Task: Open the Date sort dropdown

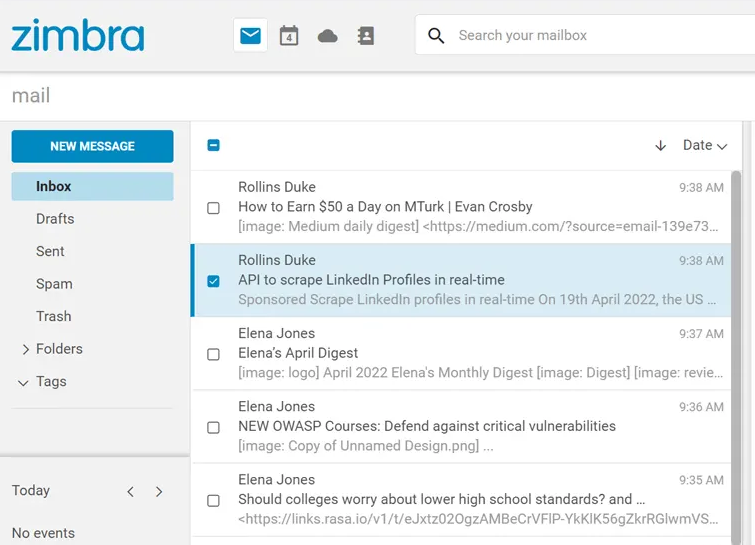Action: pyautogui.click(x=704, y=145)
